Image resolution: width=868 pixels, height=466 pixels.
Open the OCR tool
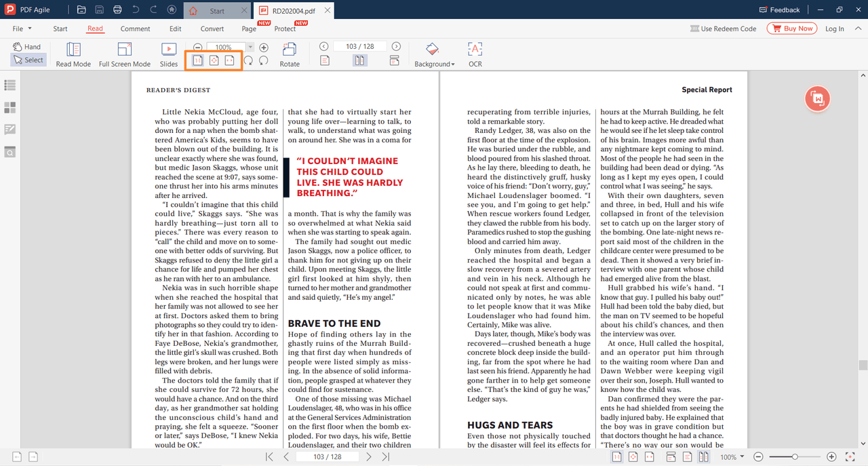click(475, 54)
